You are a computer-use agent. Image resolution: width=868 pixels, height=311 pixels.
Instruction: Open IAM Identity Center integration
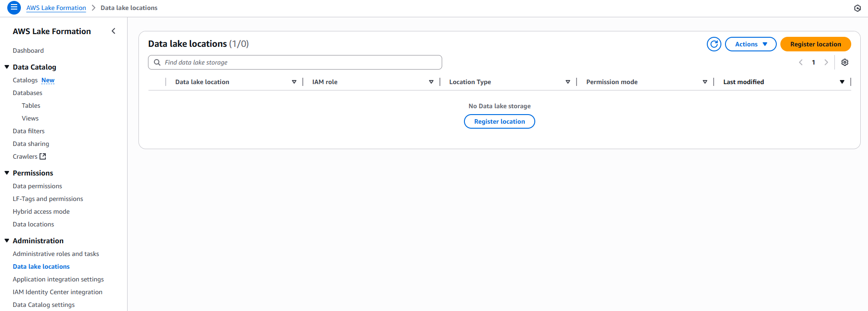click(58, 292)
